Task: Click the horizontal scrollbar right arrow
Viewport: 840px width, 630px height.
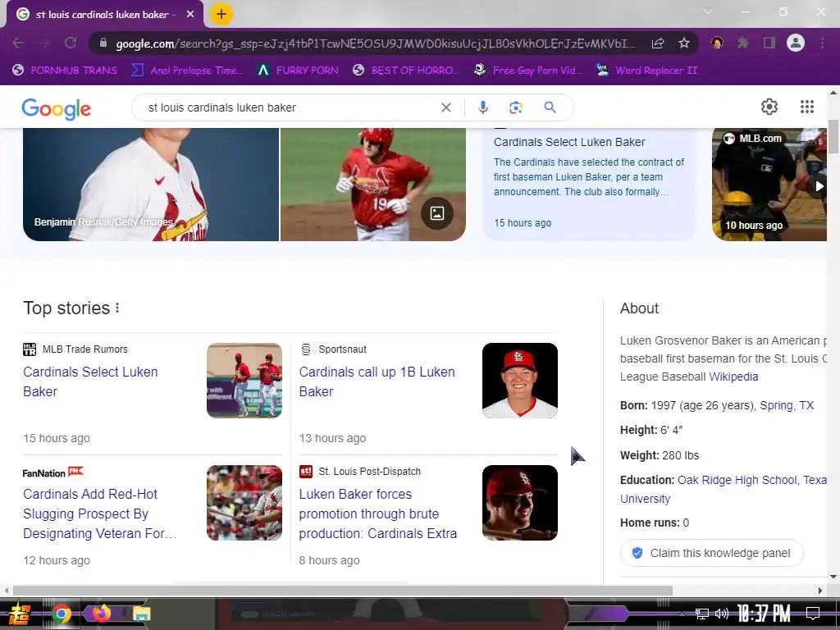Action: (819, 591)
